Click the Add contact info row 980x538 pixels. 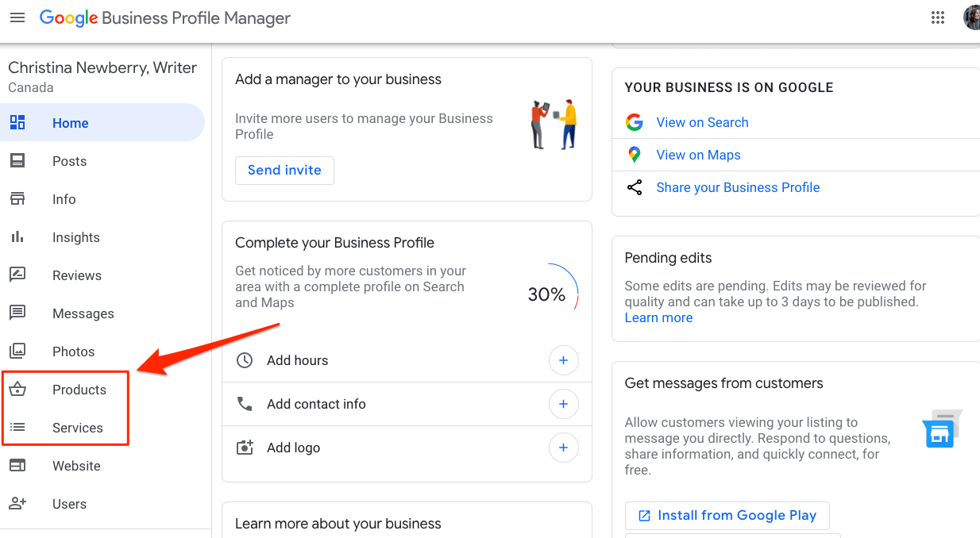(x=407, y=404)
